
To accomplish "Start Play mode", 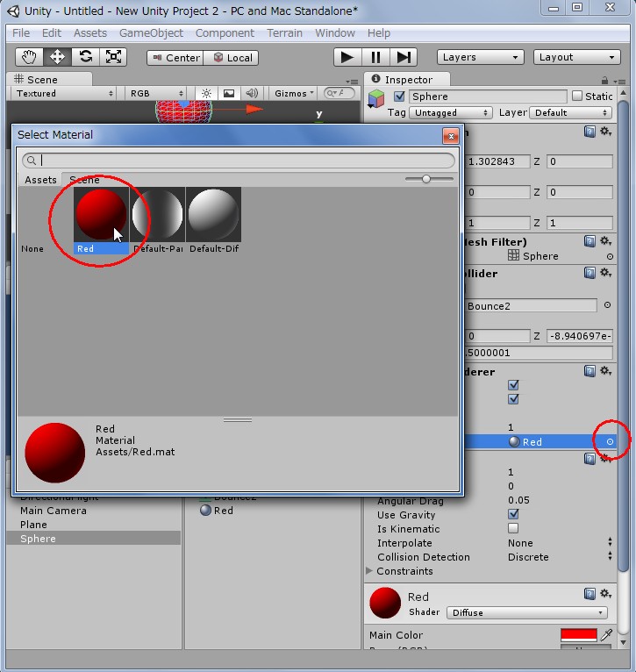I will tap(347, 57).
